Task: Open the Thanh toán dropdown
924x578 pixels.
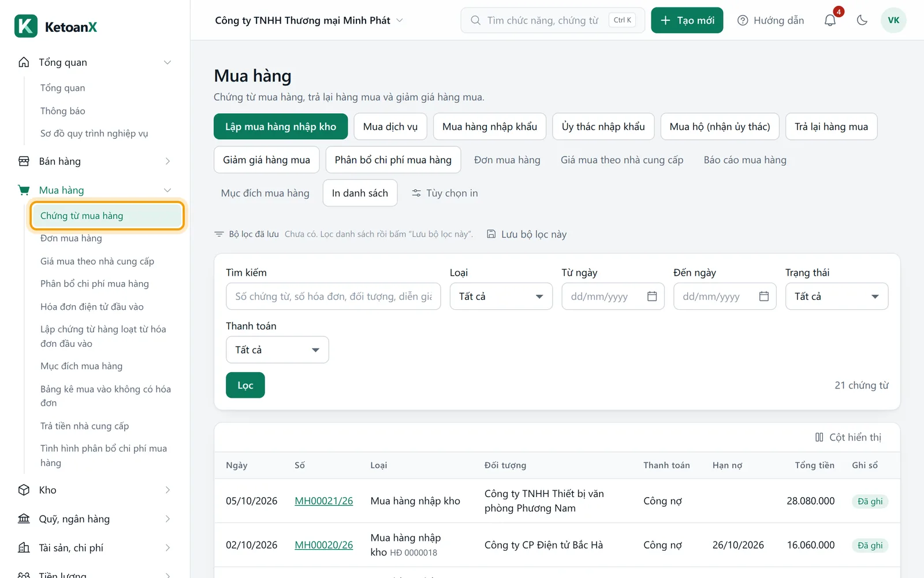Action: coord(277,350)
